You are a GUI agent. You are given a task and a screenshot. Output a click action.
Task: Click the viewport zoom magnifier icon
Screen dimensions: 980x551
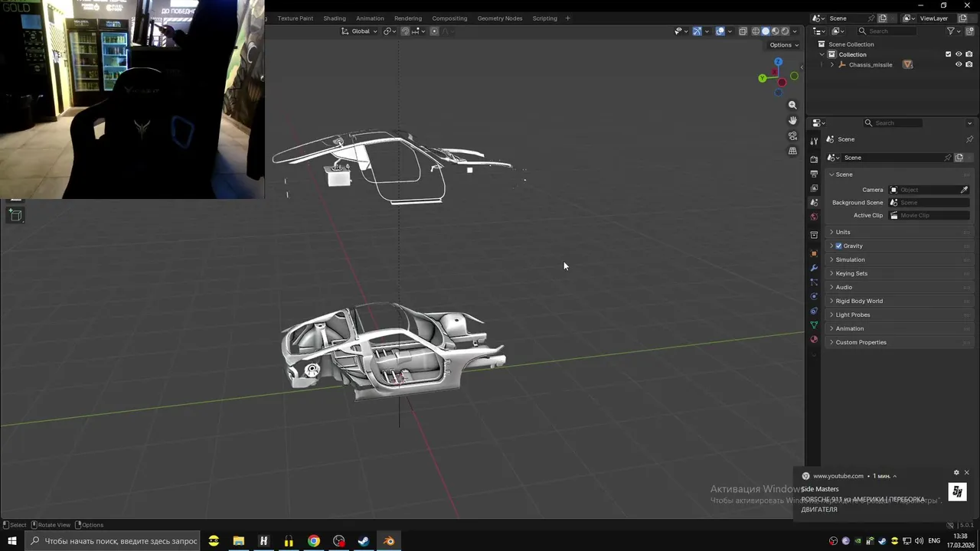pos(792,105)
